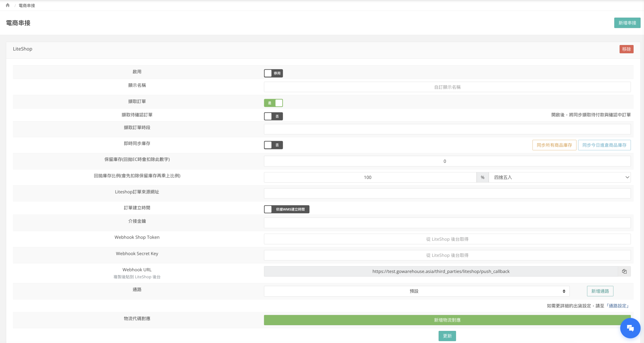Open the chat support bubble
Screen dimensions: 644x343
(x=630, y=328)
